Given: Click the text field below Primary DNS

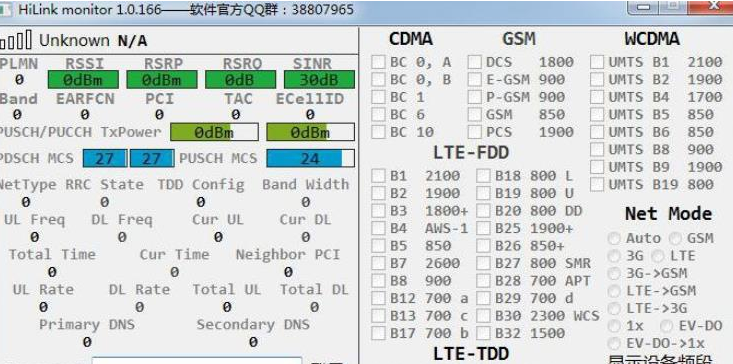Looking at the screenshot, I should pos(197,360).
